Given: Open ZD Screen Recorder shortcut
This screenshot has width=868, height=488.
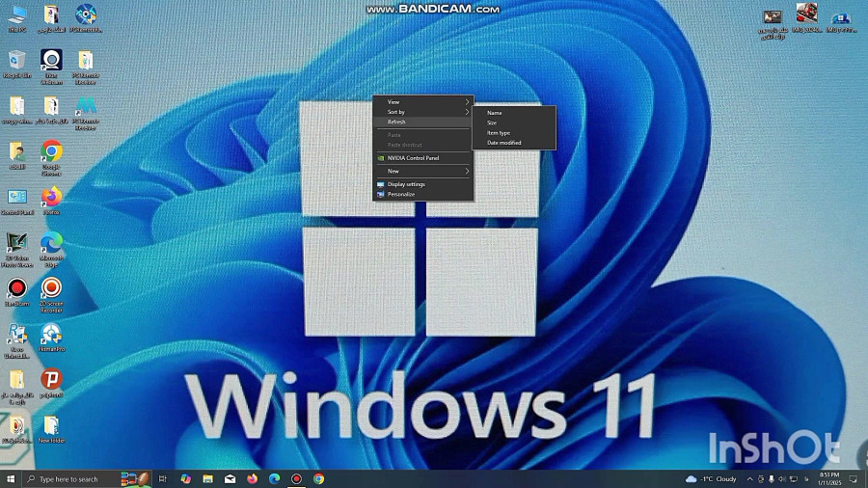Looking at the screenshot, I should pyautogui.click(x=51, y=295).
